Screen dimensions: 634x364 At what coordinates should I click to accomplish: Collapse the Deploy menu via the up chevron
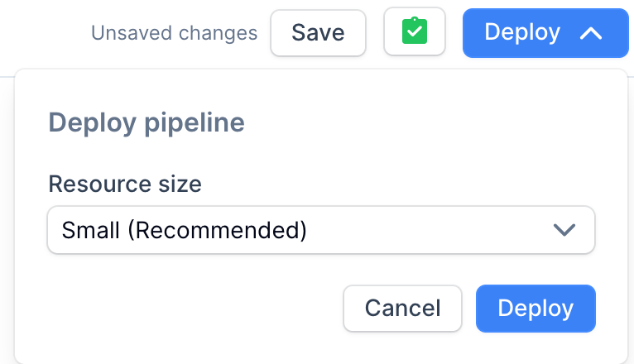coord(590,33)
